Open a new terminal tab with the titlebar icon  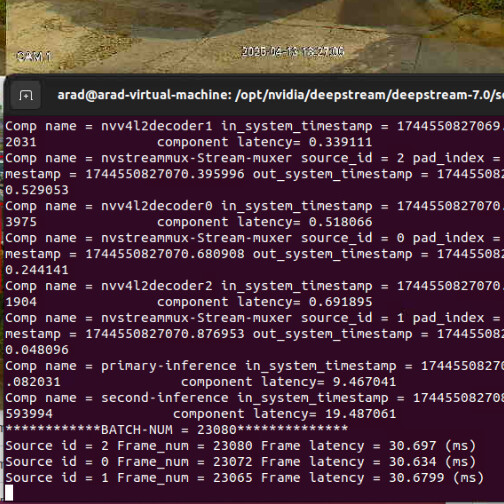[26, 96]
